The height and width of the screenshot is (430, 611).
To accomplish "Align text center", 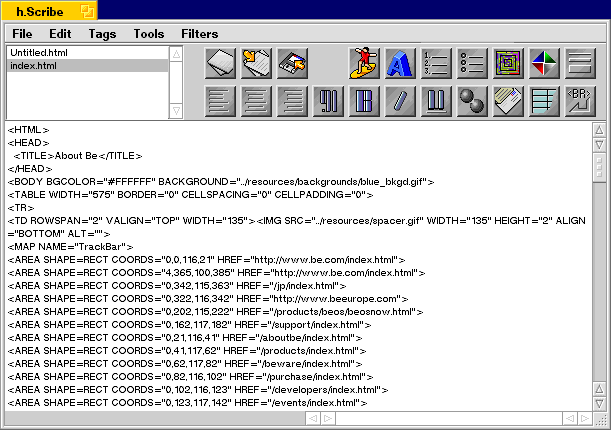I will [x=256, y=101].
